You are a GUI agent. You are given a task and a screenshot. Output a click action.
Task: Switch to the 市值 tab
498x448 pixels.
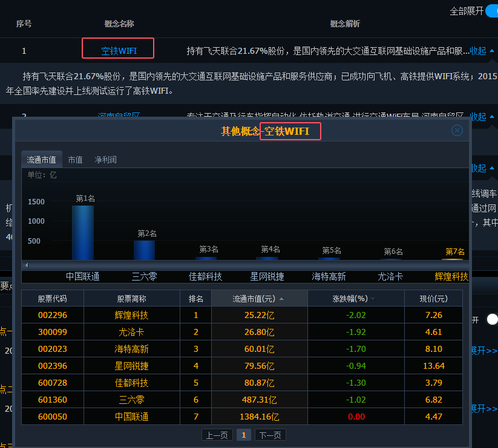[75, 160]
